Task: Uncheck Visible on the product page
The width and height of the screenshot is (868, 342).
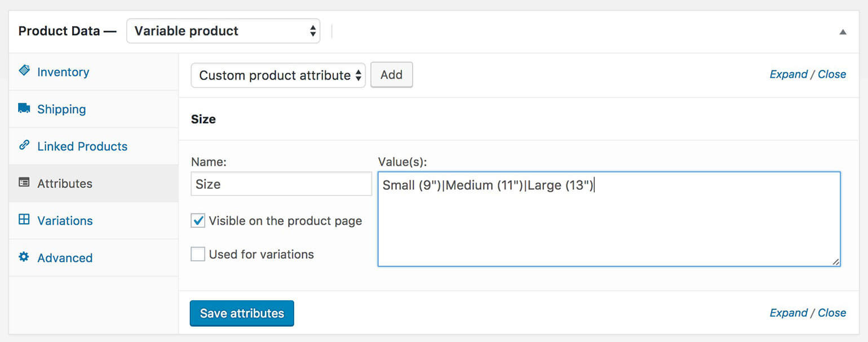Action: coord(198,221)
